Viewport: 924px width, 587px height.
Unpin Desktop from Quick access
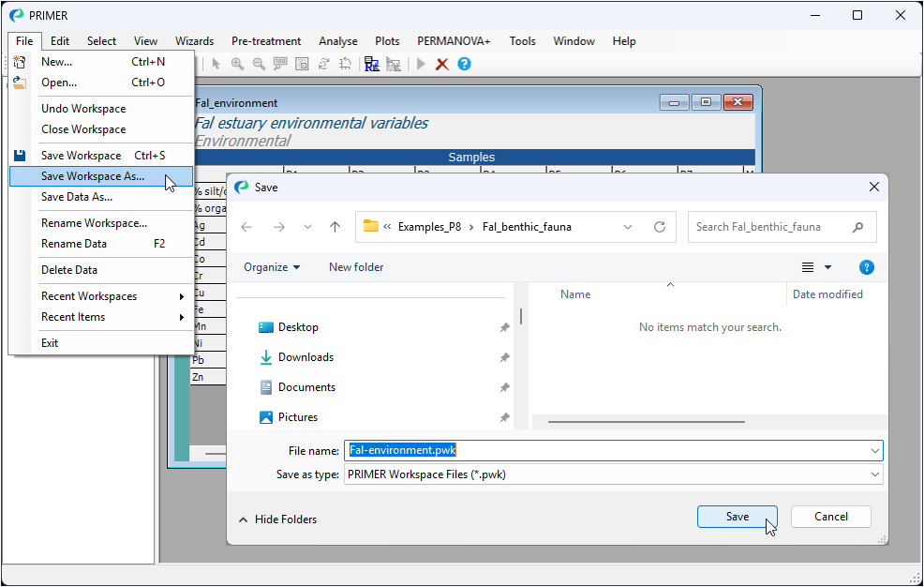point(504,327)
